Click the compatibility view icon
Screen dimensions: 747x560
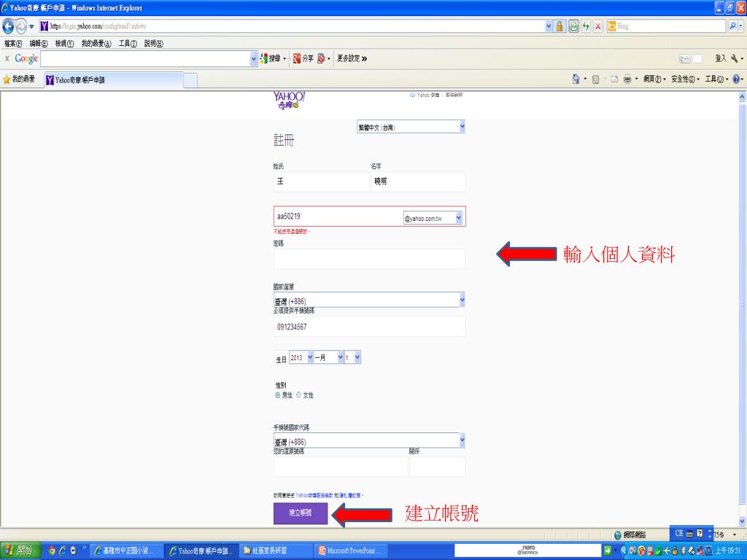point(573,27)
